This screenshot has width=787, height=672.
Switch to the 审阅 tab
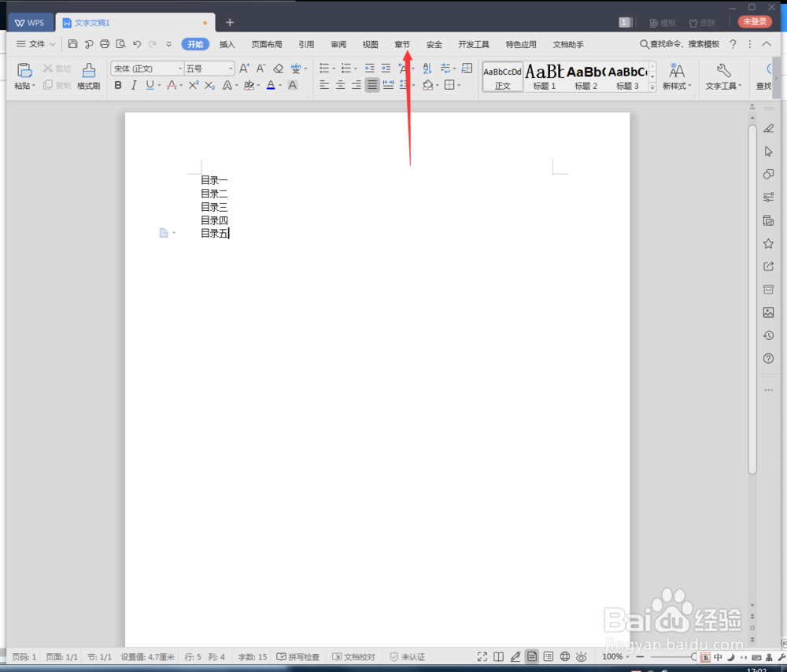coord(338,44)
